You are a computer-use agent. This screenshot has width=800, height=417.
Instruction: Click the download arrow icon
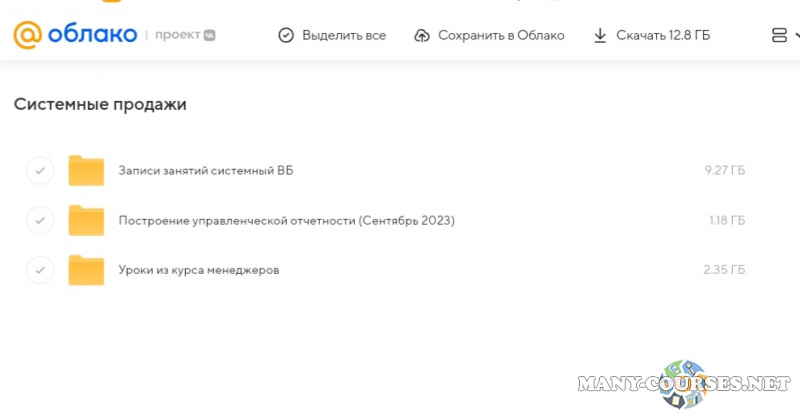point(600,36)
